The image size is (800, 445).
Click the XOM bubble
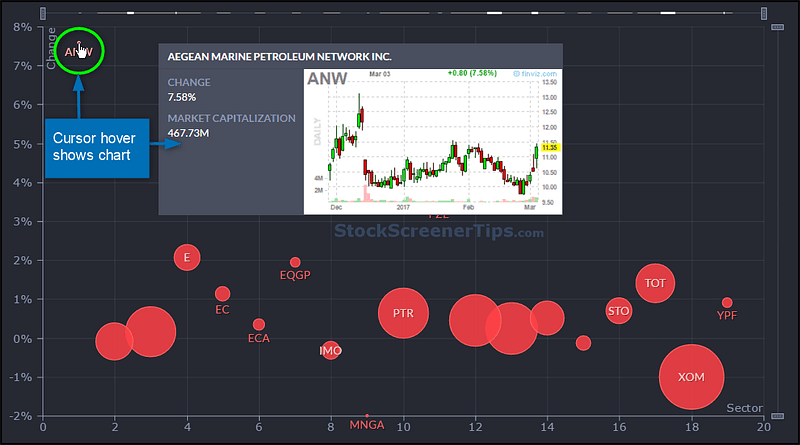click(691, 377)
